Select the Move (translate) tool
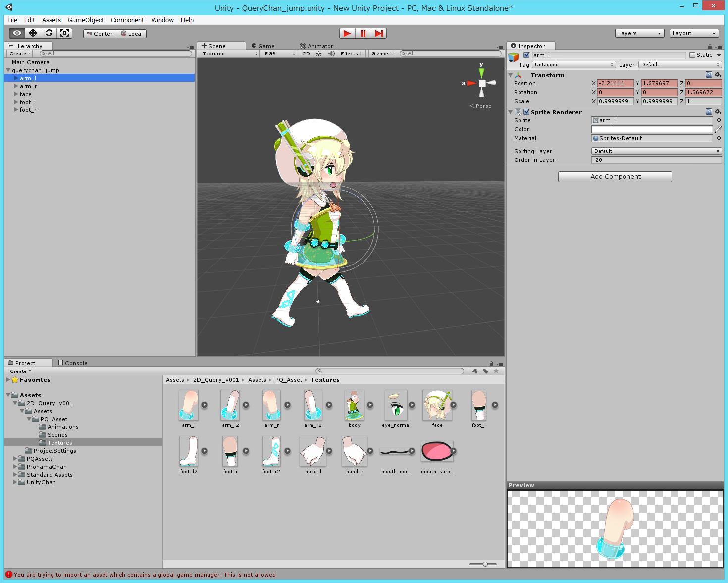This screenshot has width=728, height=583. coord(33,33)
